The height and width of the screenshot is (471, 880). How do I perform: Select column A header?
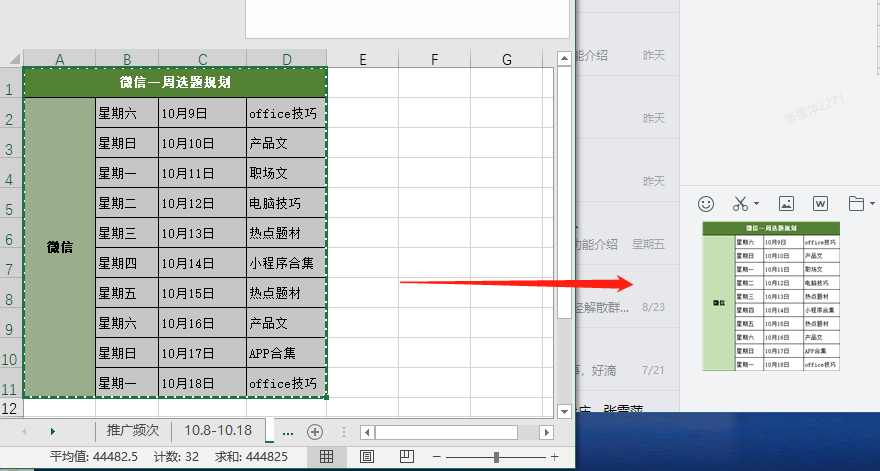pos(59,59)
